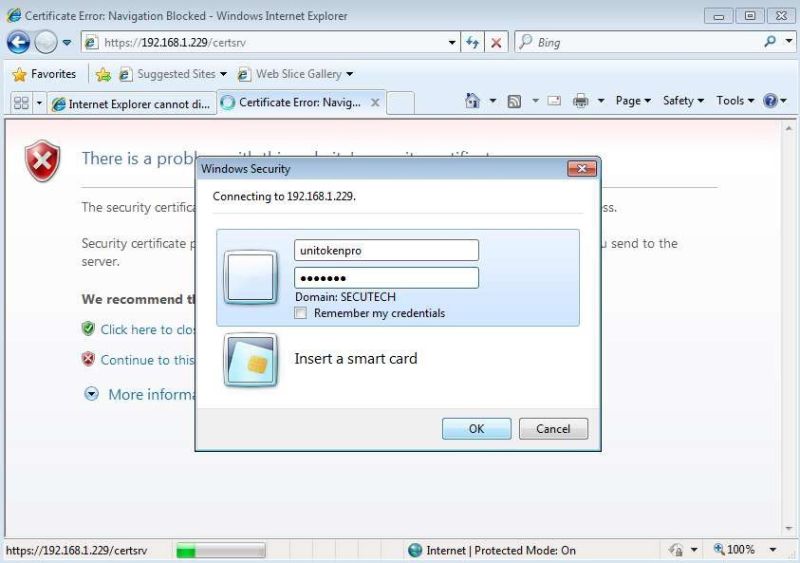Click the vertical scrollbar down arrow
The width and height of the screenshot is (800, 563).
coord(789,528)
